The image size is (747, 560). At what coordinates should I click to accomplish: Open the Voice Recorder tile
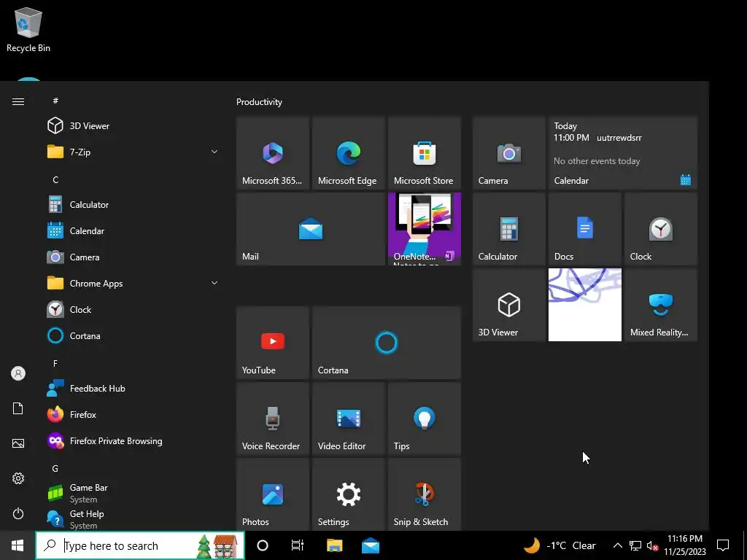click(x=273, y=419)
